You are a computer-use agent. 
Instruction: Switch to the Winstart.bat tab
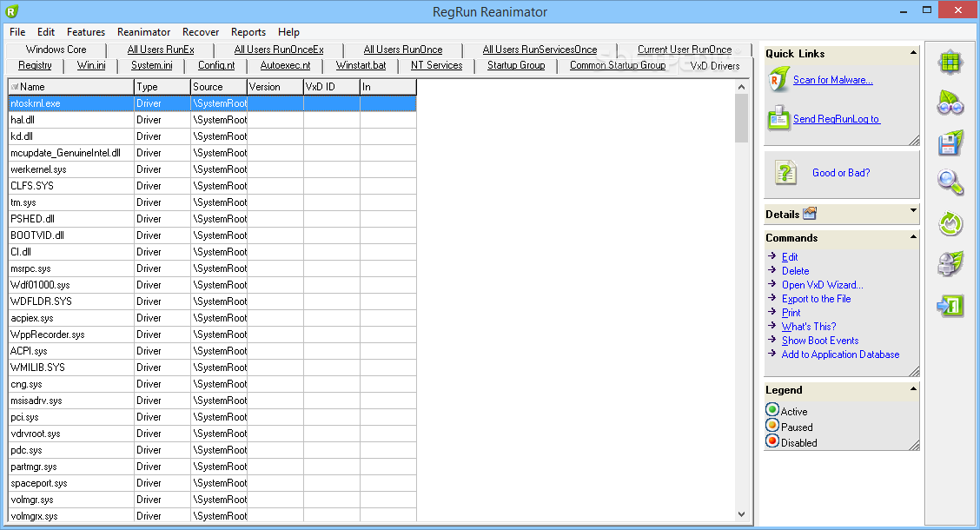[361, 65]
